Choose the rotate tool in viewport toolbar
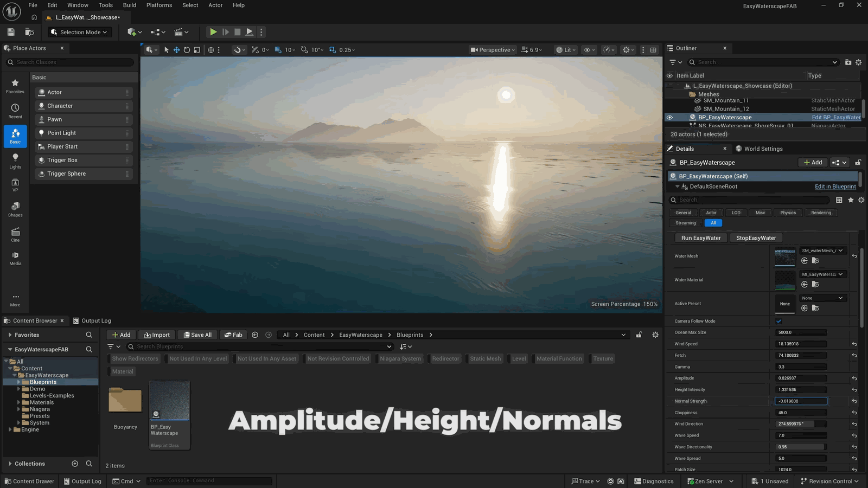Viewport: 868px width, 488px height. 187,50
